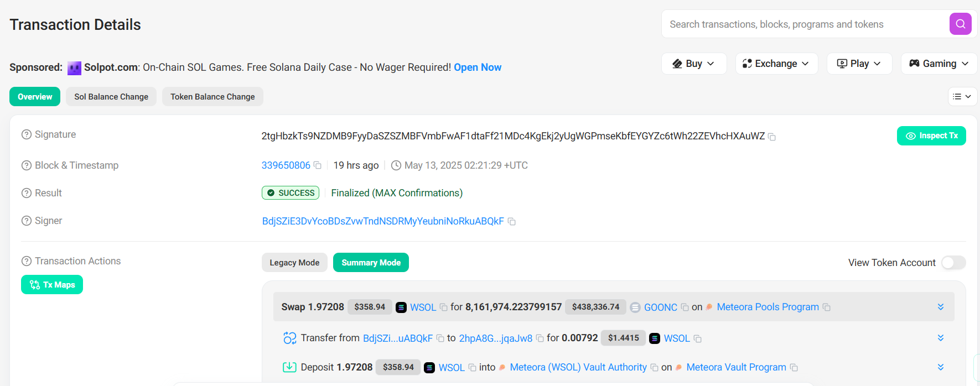Click the Open Now sponsored link
This screenshot has width=980, height=386.
(478, 67)
